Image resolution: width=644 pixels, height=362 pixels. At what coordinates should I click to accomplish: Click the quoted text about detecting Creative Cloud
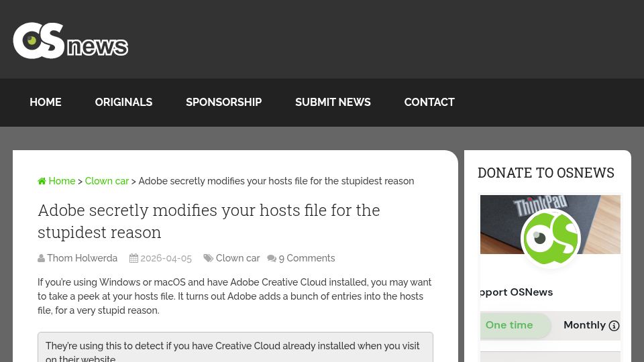[x=233, y=351]
